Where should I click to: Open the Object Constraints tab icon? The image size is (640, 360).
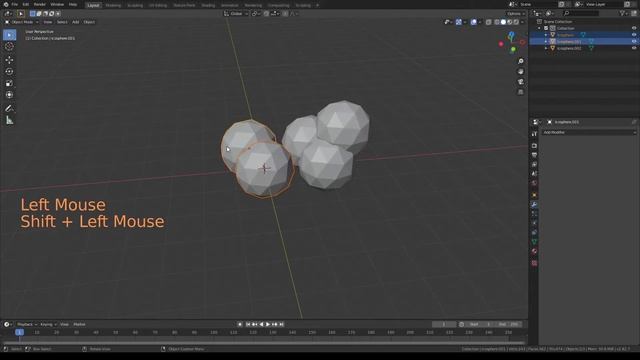click(x=534, y=233)
